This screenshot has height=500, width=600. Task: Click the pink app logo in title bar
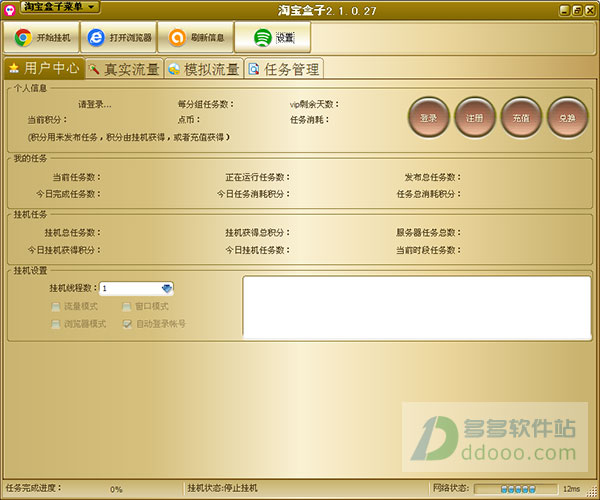pos(9,10)
